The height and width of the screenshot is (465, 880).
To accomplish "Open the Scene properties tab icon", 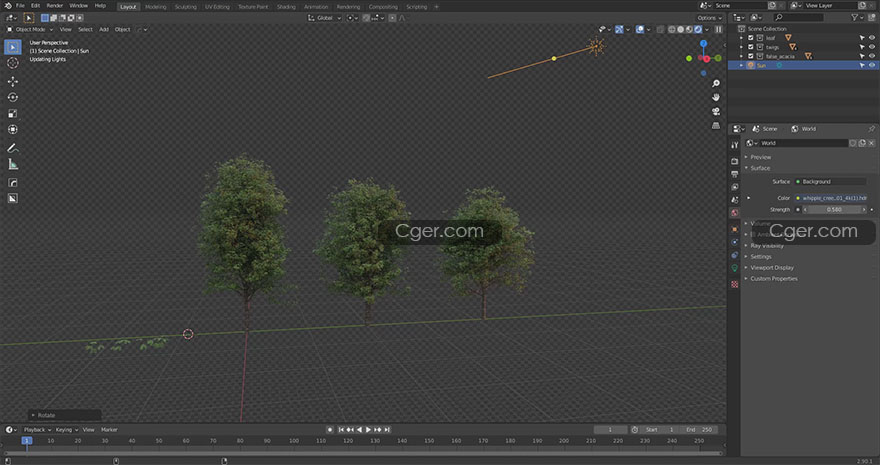I will 735,200.
